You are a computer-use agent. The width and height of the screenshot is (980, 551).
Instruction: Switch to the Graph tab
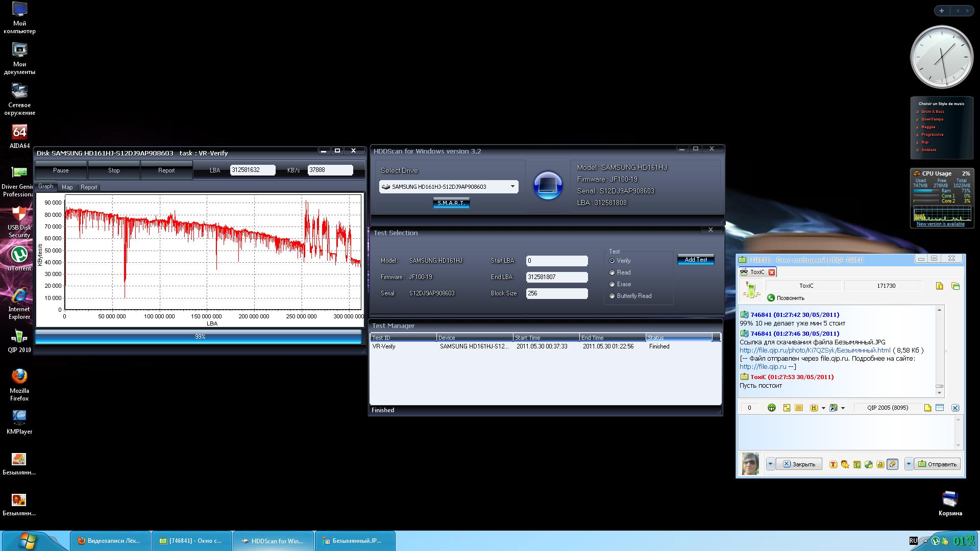(x=46, y=187)
